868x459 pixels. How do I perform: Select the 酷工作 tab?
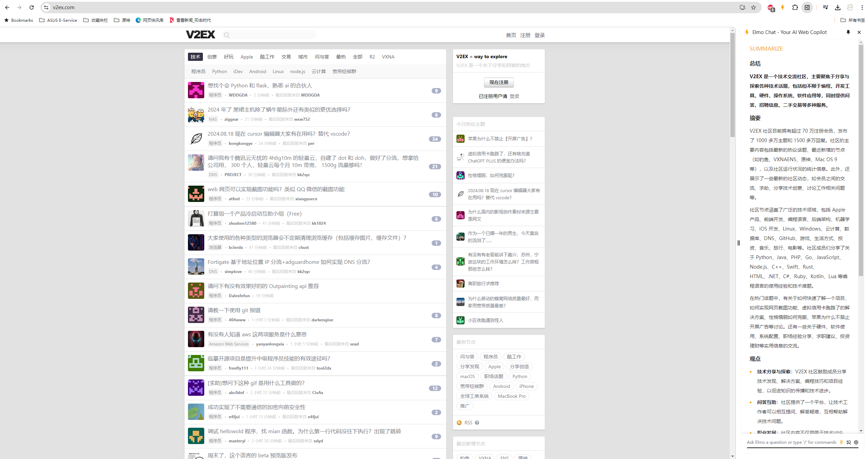(267, 57)
